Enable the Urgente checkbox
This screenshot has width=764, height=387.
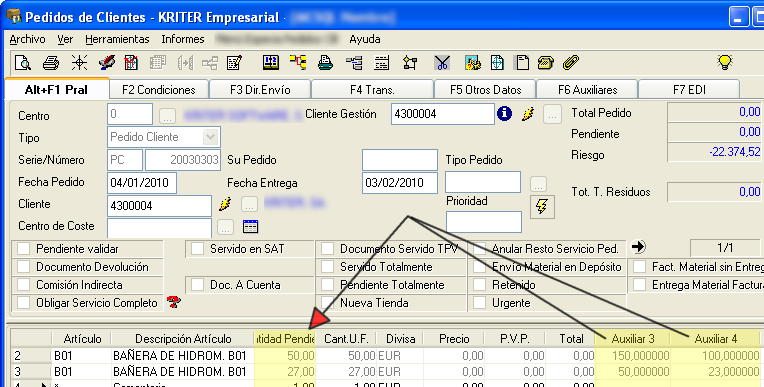479,303
